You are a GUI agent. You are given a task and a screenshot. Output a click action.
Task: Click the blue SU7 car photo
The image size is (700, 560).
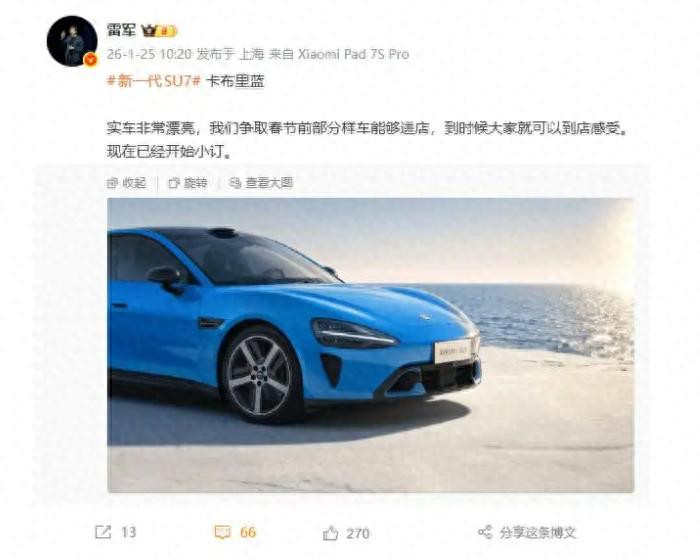click(371, 345)
